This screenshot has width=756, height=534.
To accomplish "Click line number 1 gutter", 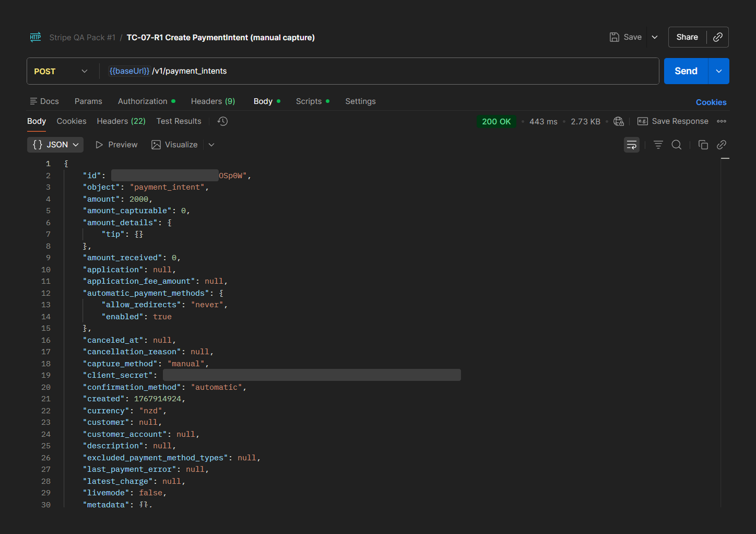I will coord(48,164).
